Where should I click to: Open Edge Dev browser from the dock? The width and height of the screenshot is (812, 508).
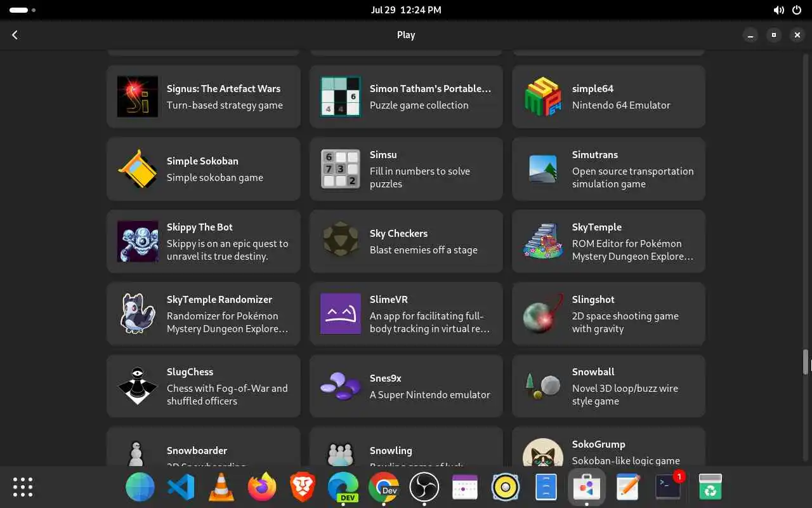point(343,487)
